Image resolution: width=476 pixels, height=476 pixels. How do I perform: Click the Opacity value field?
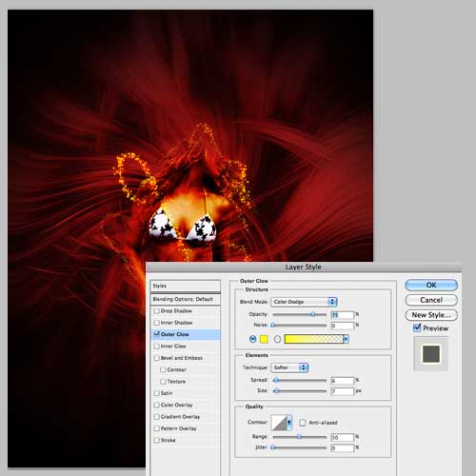tap(342, 315)
